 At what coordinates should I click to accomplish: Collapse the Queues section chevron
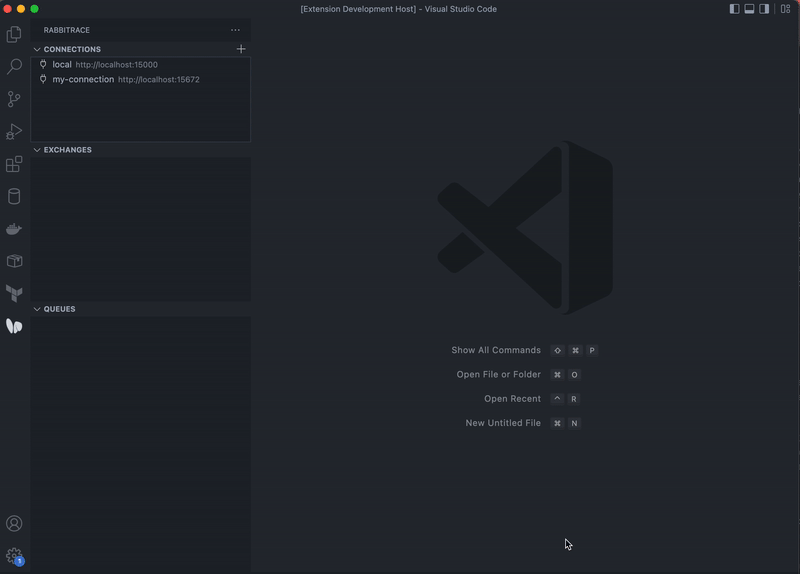(37, 309)
